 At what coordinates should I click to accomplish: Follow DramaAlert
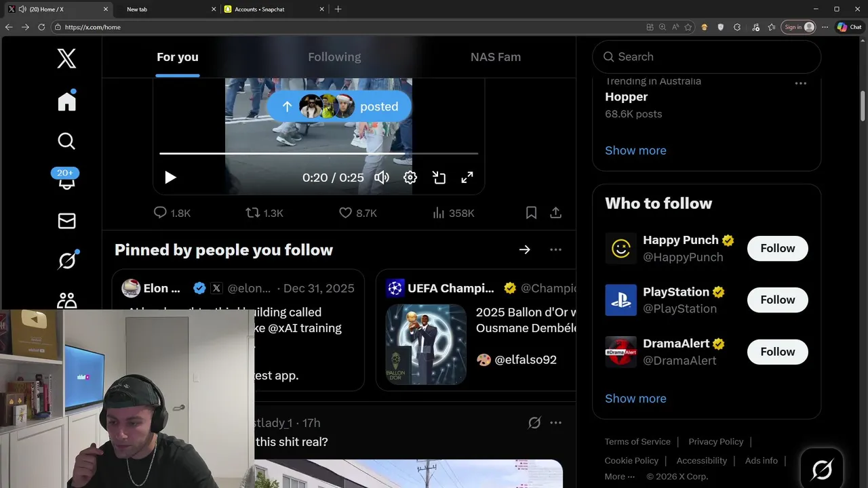click(x=778, y=352)
